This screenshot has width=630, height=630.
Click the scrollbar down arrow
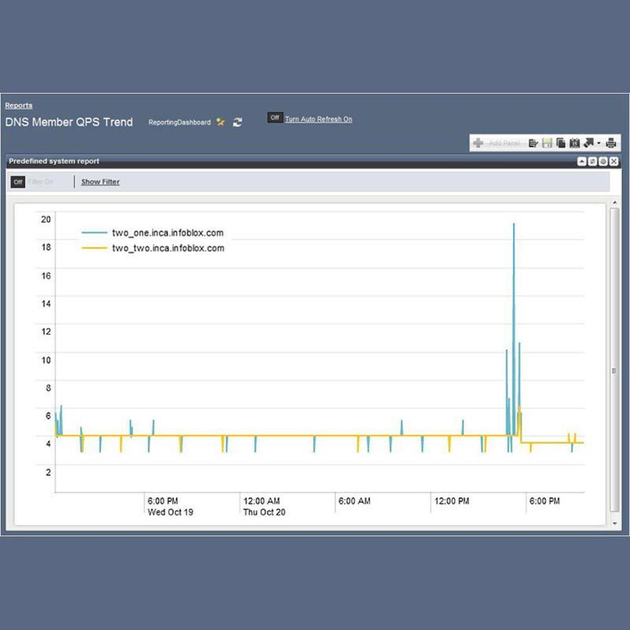tap(614, 523)
